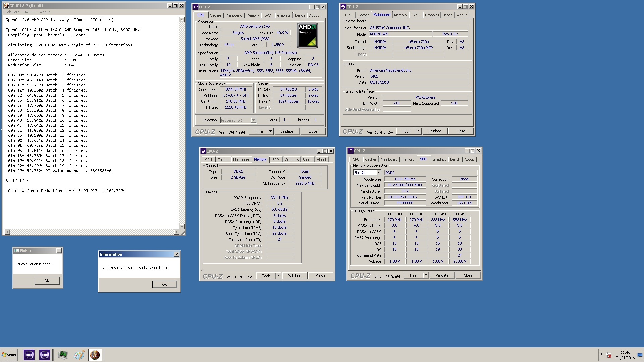Click the BIOS version 1402 field
The height and width of the screenshot is (362, 644).
(x=418, y=76)
